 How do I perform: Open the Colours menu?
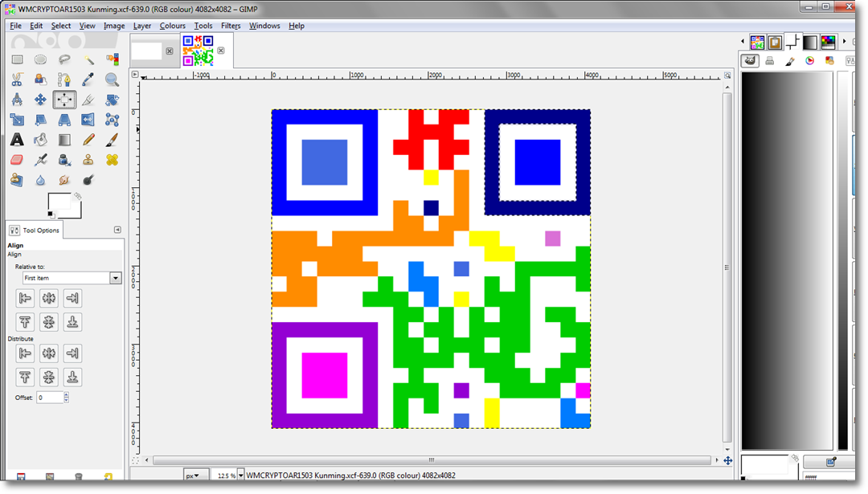(x=172, y=26)
